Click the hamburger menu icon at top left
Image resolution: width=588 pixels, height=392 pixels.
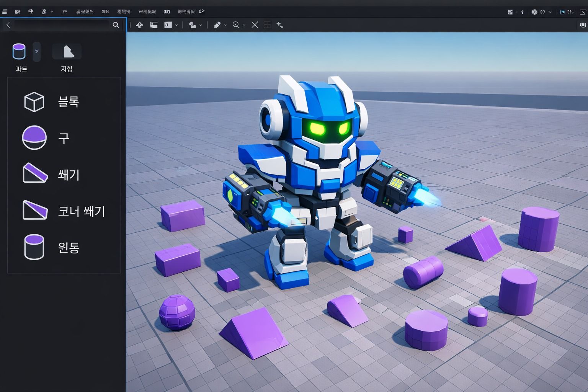click(x=5, y=12)
